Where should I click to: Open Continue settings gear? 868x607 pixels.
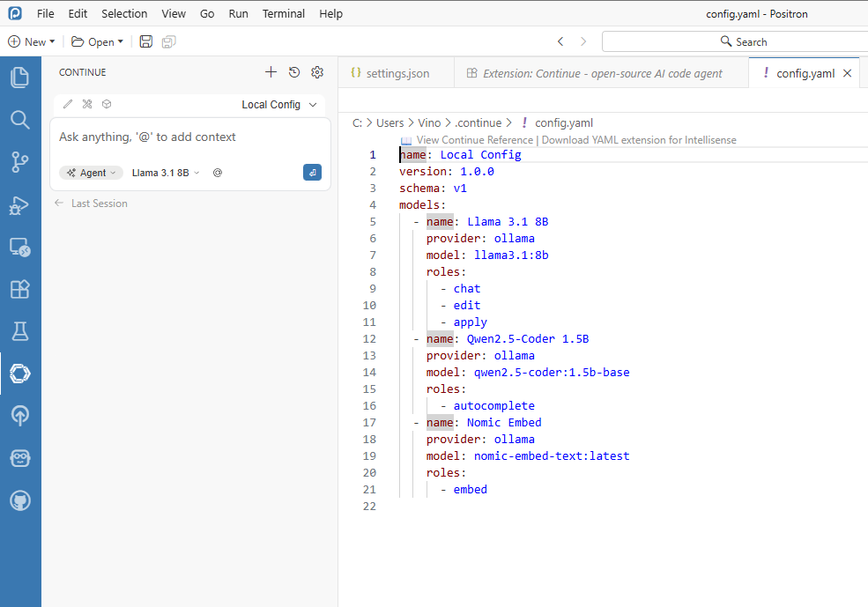pyautogui.click(x=317, y=72)
